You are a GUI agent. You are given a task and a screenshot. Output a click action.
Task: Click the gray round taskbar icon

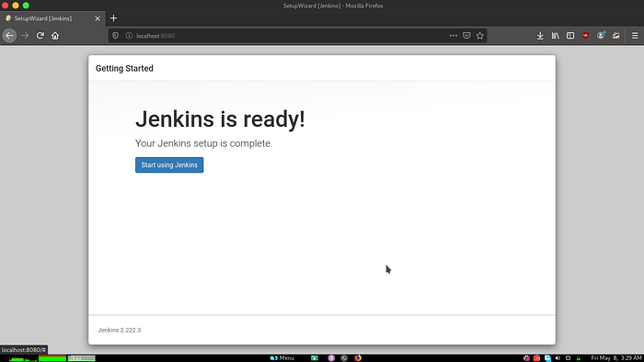coord(344,358)
